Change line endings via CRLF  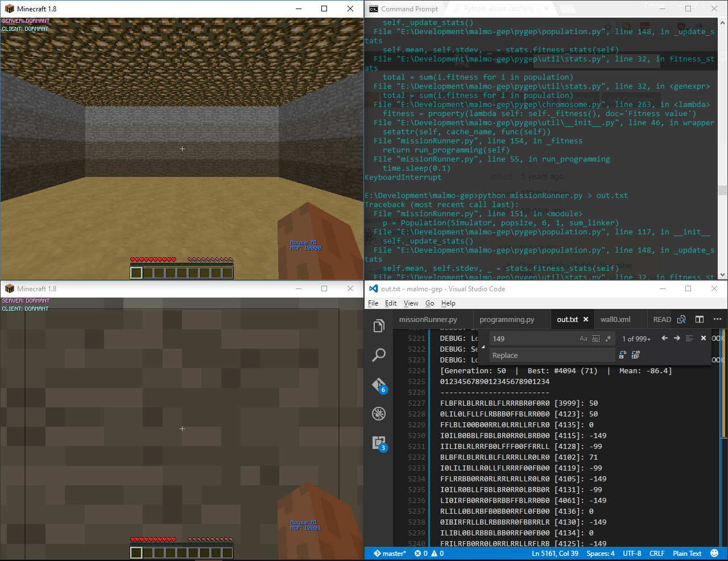657,553
